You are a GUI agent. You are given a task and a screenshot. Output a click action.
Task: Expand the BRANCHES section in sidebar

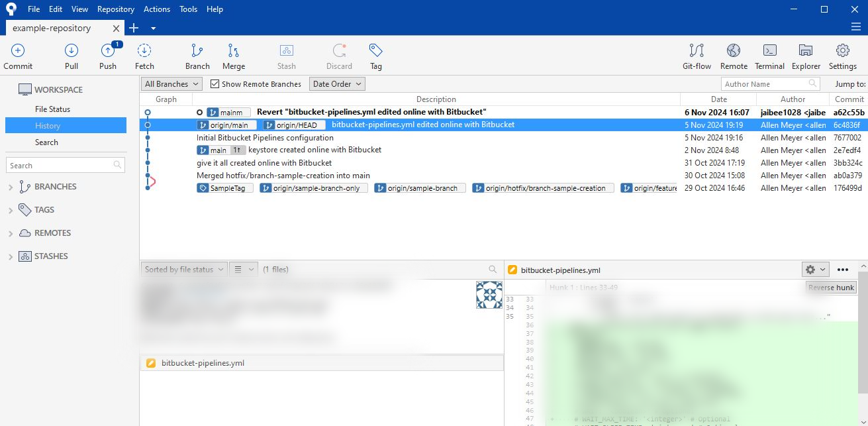point(11,187)
